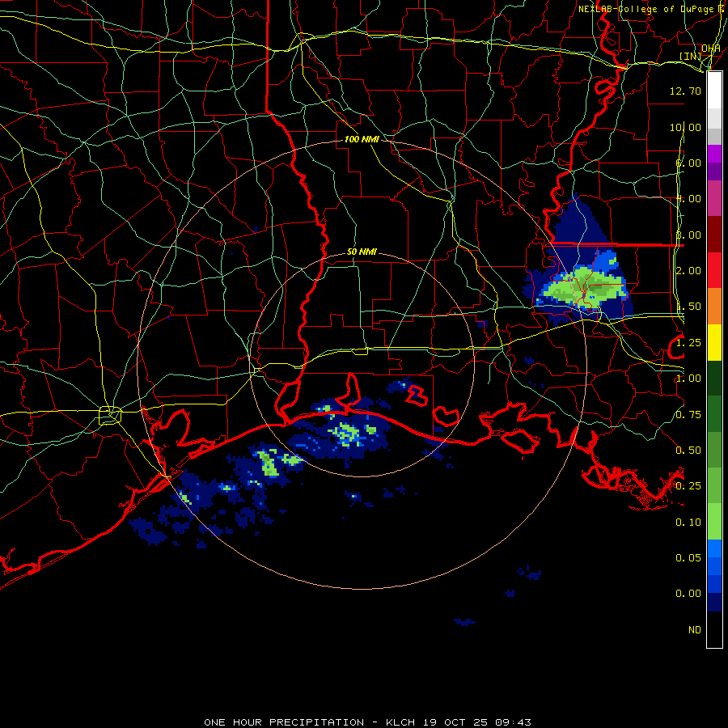Click the 0.75 legend value

(x=688, y=415)
